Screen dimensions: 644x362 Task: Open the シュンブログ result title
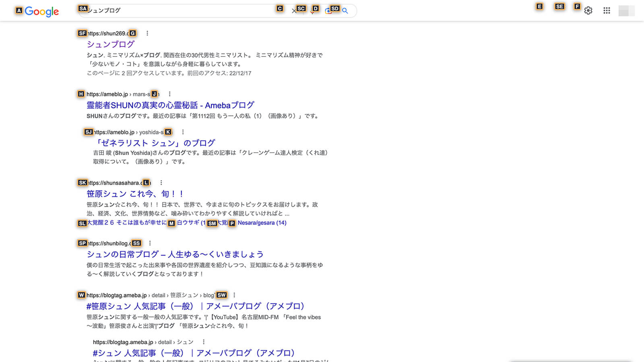point(111,44)
